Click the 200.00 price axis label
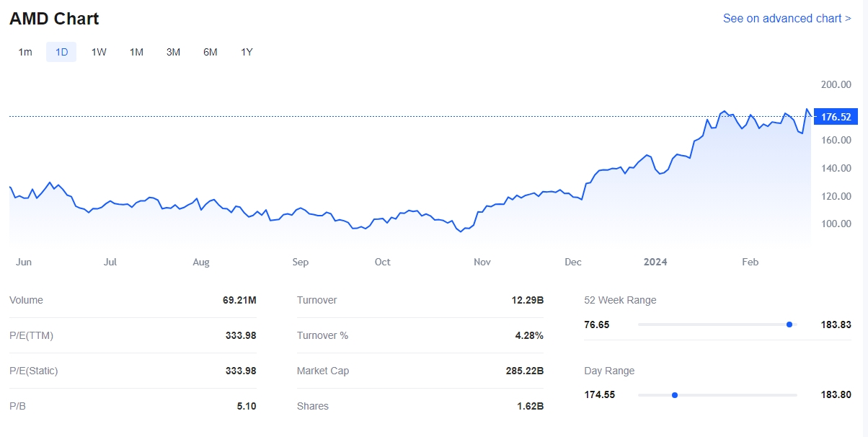868x437 pixels. [x=836, y=84]
